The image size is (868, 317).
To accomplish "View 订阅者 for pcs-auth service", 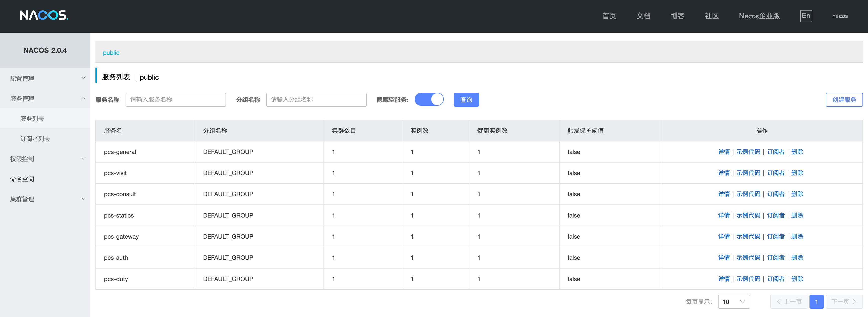I will pos(775,257).
